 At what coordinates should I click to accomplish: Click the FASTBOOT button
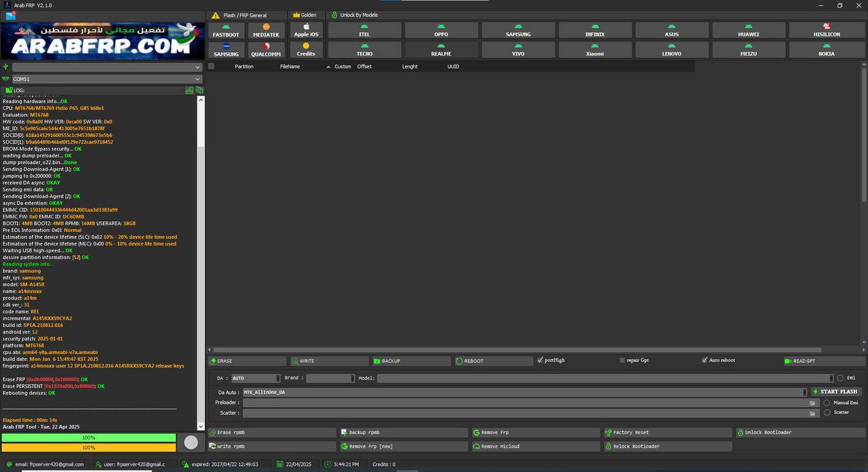pyautogui.click(x=226, y=31)
